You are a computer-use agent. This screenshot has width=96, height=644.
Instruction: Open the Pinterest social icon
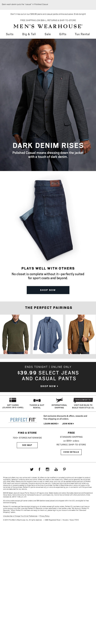[64, 469]
